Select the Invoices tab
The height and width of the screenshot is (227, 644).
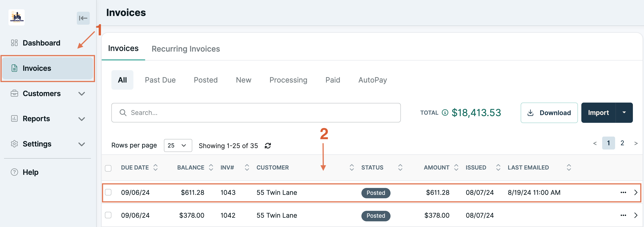click(x=123, y=48)
